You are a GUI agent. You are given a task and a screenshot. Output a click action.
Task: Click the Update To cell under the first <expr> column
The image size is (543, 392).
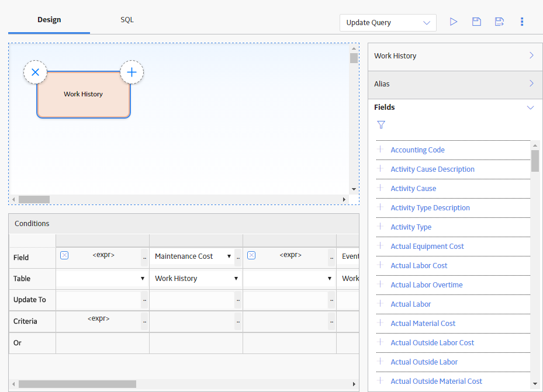click(x=99, y=300)
